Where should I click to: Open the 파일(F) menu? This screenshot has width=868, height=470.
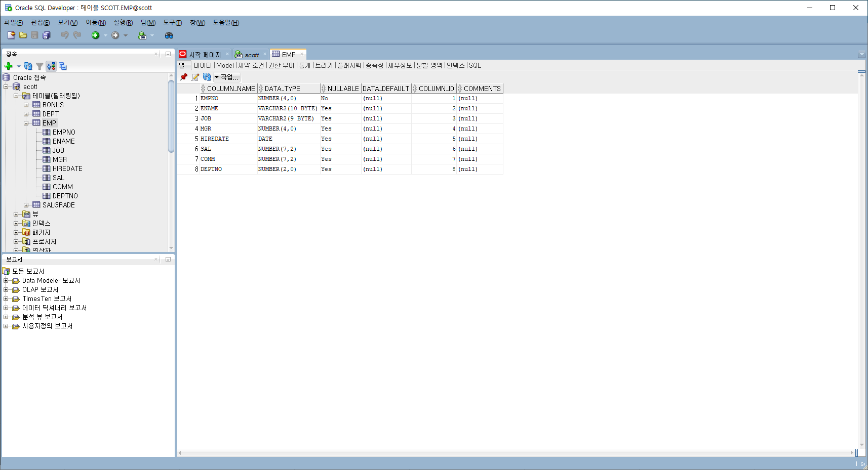pos(14,22)
